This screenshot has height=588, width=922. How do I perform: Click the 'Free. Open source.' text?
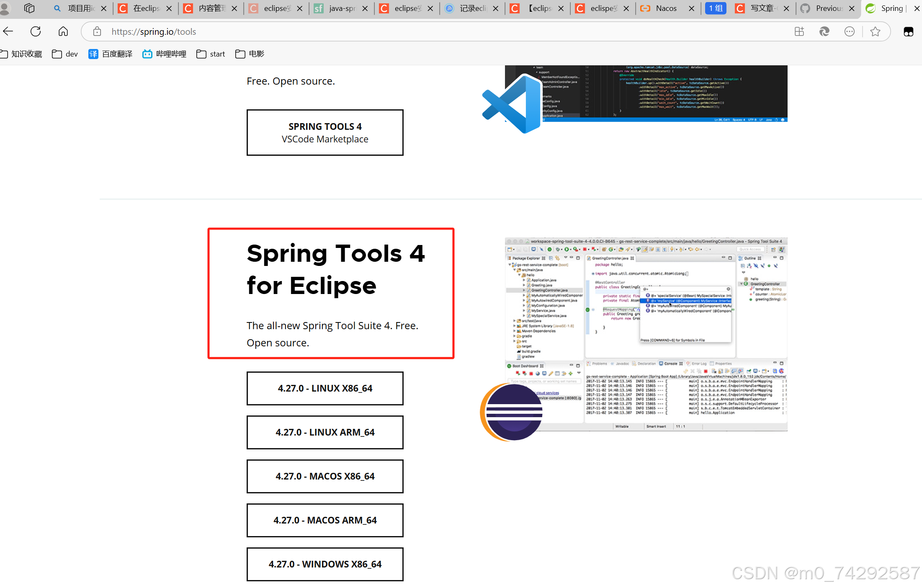[291, 81]
